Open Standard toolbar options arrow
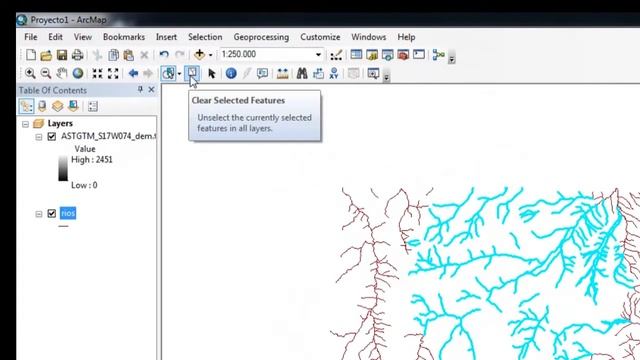This screenshot has height=360, width=640. [451, 59]
